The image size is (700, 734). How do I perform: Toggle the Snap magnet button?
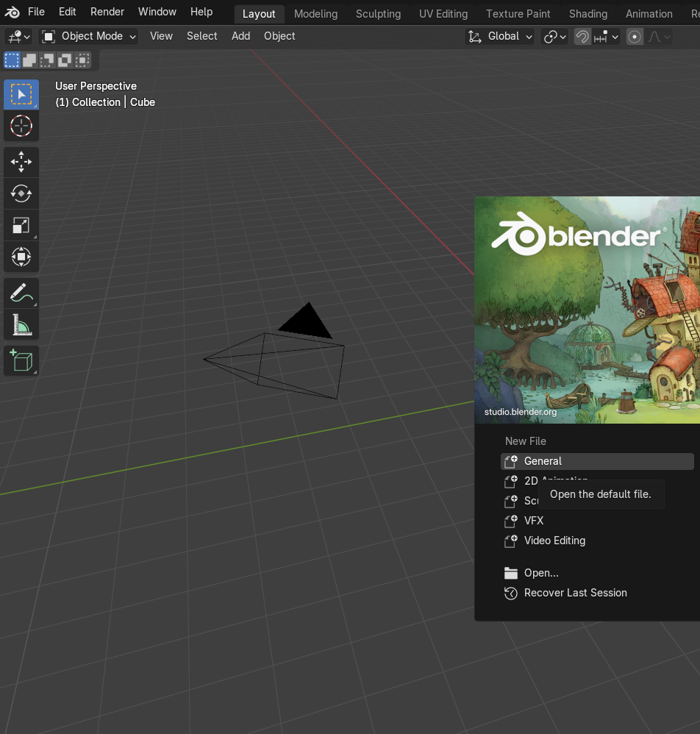(582, 37)
